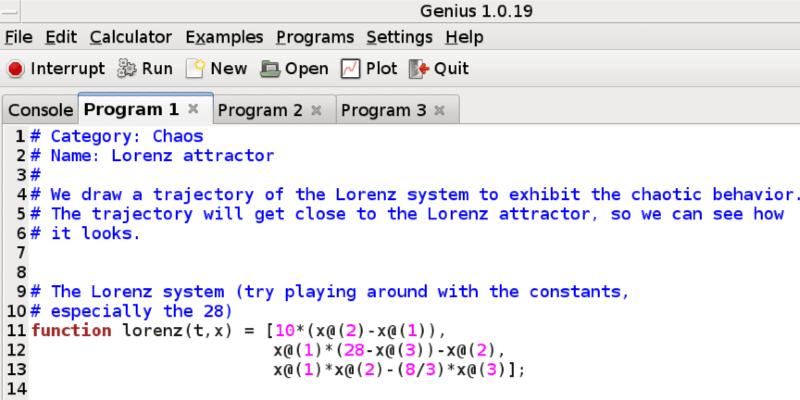Image resolution: width=800 pixels, height=400 pixels.
Task: Expand the Calculator menu
Action: (130, 37)
